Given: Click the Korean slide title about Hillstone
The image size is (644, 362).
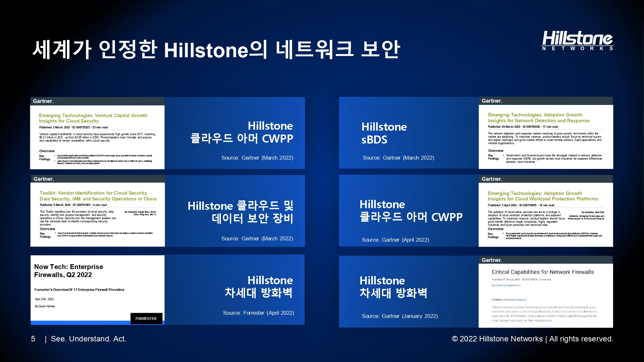Looking at the screenshot, I should tap(216, 50).
